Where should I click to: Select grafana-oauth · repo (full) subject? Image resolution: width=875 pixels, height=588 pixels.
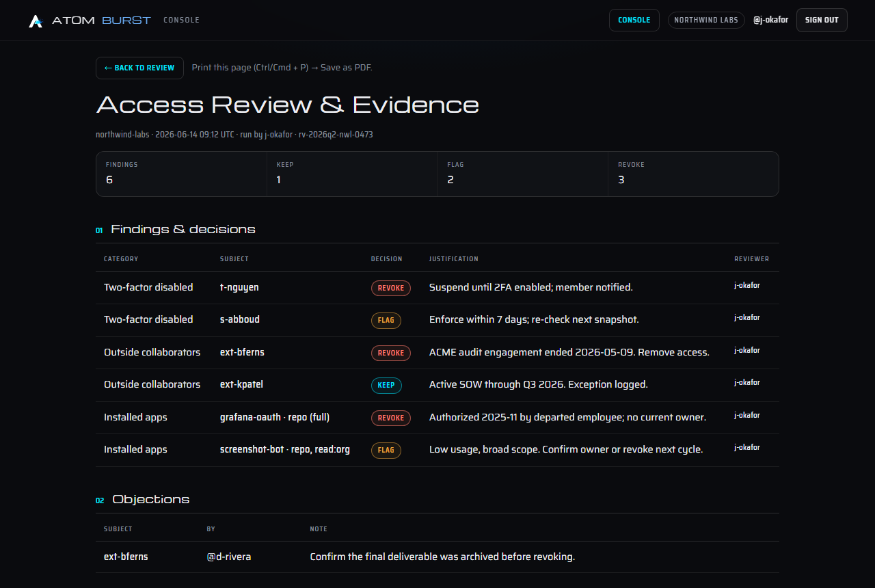[x=275, y=417]
